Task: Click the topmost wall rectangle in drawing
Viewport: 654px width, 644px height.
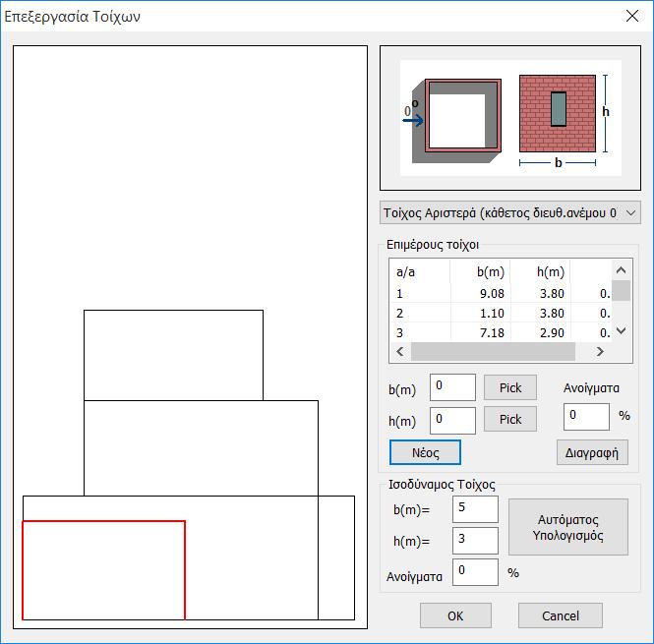Action: 173,355
